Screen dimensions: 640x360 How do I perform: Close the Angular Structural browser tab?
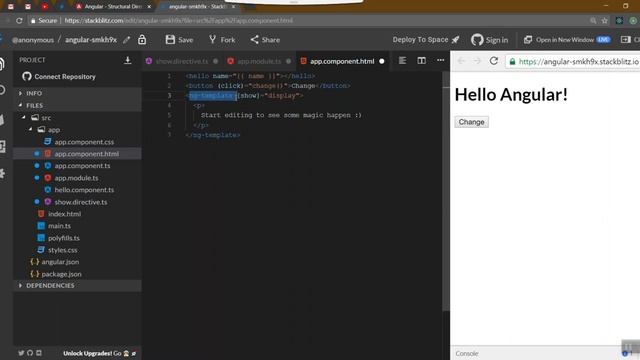pos(149,7)
